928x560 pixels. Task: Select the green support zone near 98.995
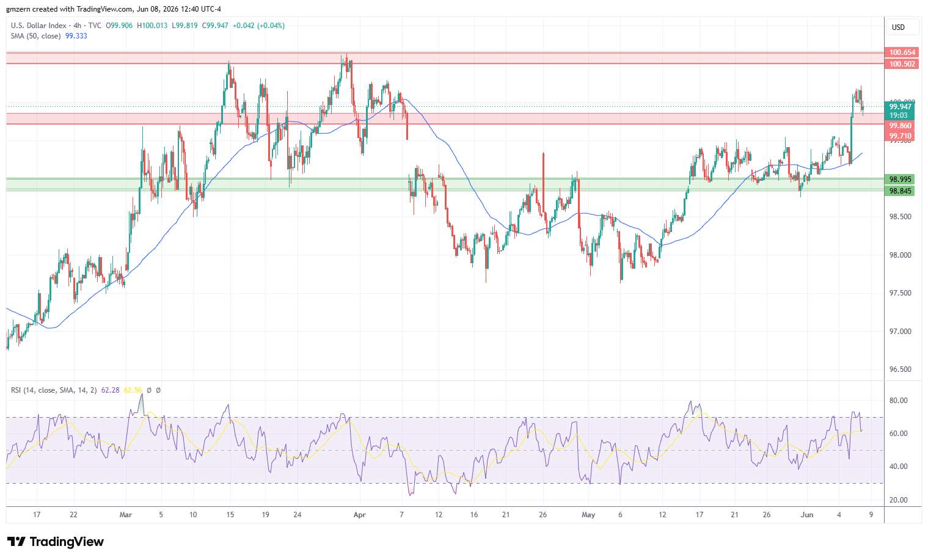[x=445, y=184]
